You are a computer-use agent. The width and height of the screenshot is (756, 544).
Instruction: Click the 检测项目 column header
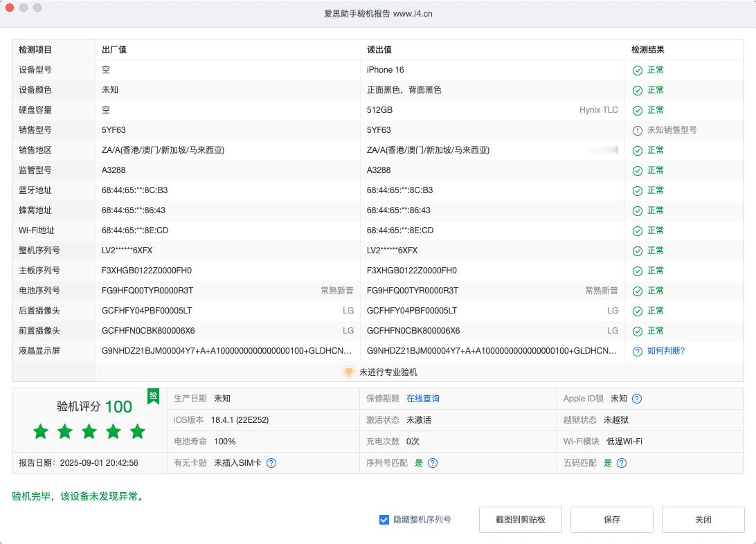[x=35, y=50]
